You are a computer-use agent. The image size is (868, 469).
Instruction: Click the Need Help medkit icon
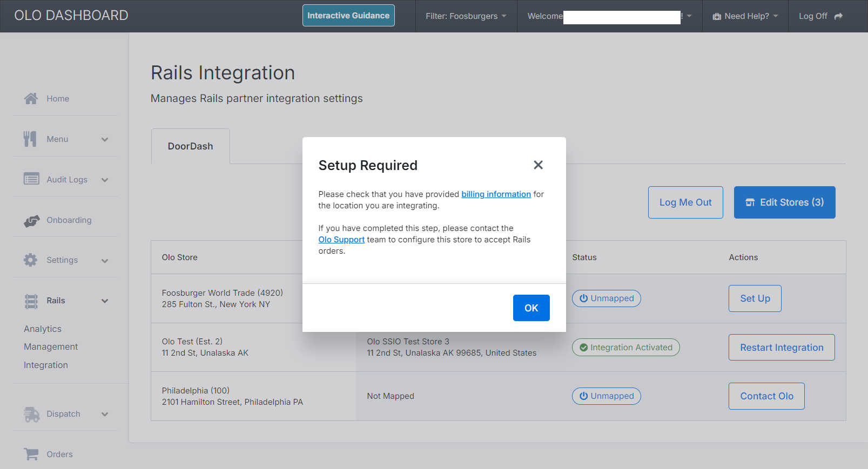click(x=717, y=16)
